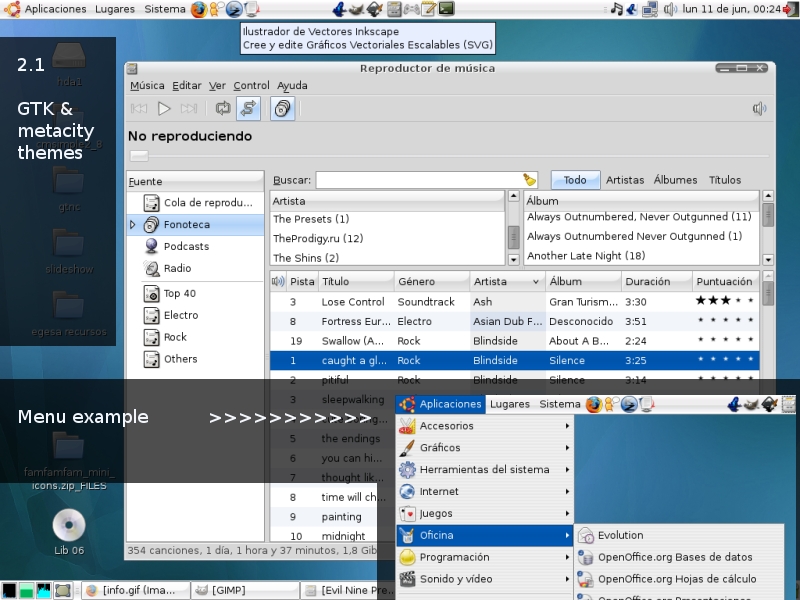The image size is (800, 600).
Task: Open the Música menu
Action: (x=147, y=86)
